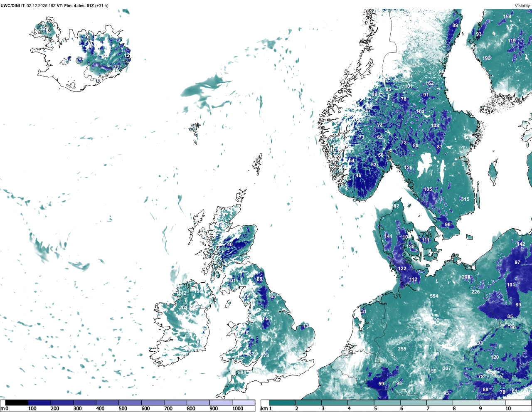Click the '1000' label on metre legend
The width and height of the screenshot is (532, 412).
click(x=238, y=409)
